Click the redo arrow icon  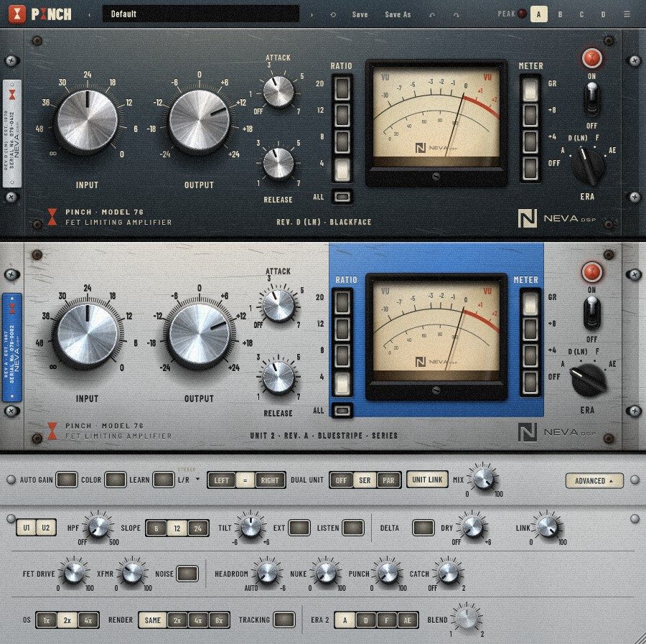(x=456, y=15)
